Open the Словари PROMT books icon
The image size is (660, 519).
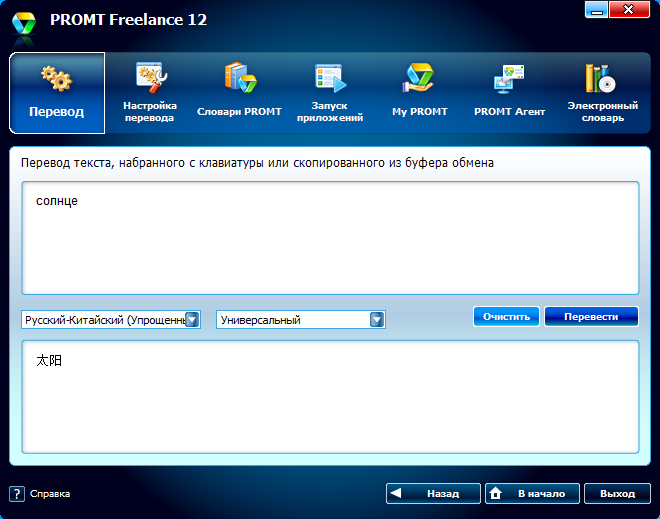pyautogui.click(x=239, y=79)
